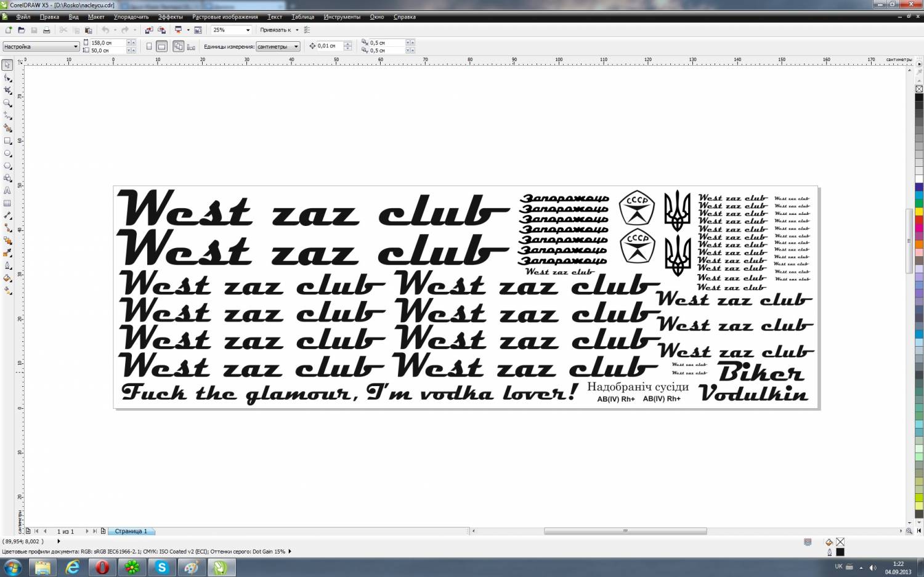Expand the application launcher dropdown arrow
Image resolution: width=924 pixels, height=577 pixels.
click(x=188, y=30)
